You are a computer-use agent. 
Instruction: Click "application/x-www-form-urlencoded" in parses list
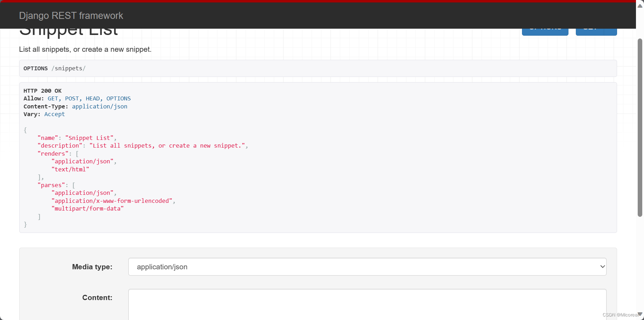pos(112,201)
